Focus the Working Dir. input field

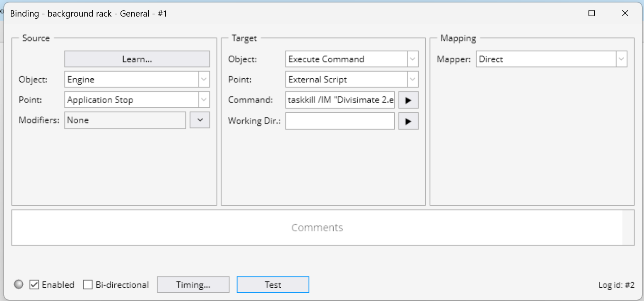340,121
